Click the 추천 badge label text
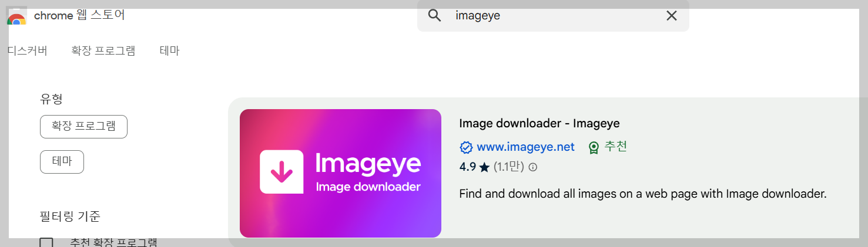This screenshot has height=247, width=868. 616,147
